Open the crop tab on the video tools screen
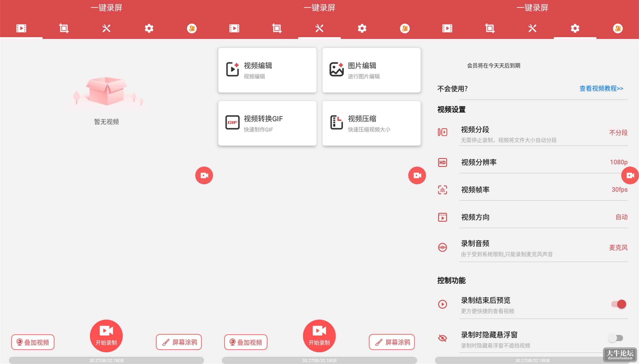Screen dimensions: 639x364 [277, 28]
